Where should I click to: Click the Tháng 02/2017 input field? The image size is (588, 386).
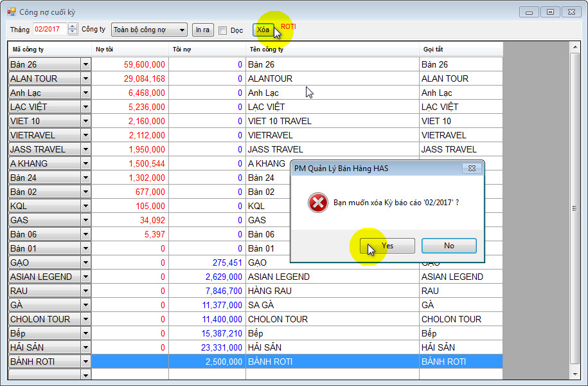pyautogui.click(x=50, y=29)
